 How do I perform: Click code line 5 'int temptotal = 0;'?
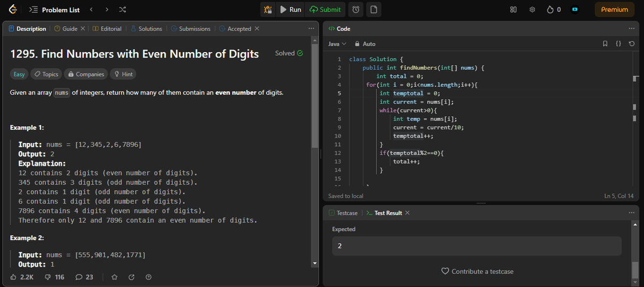(410, 93)
